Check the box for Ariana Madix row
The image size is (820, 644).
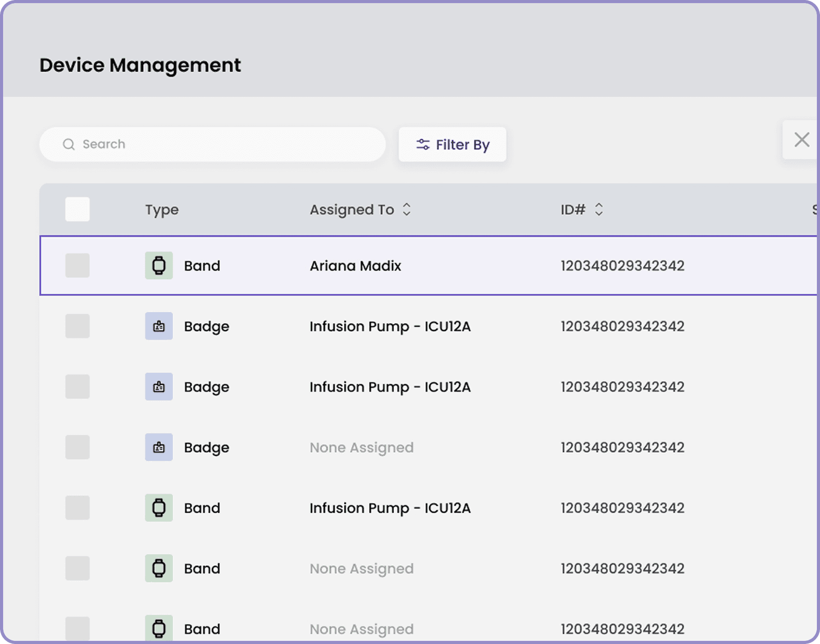pyautogui.click(x=78, y=266)
